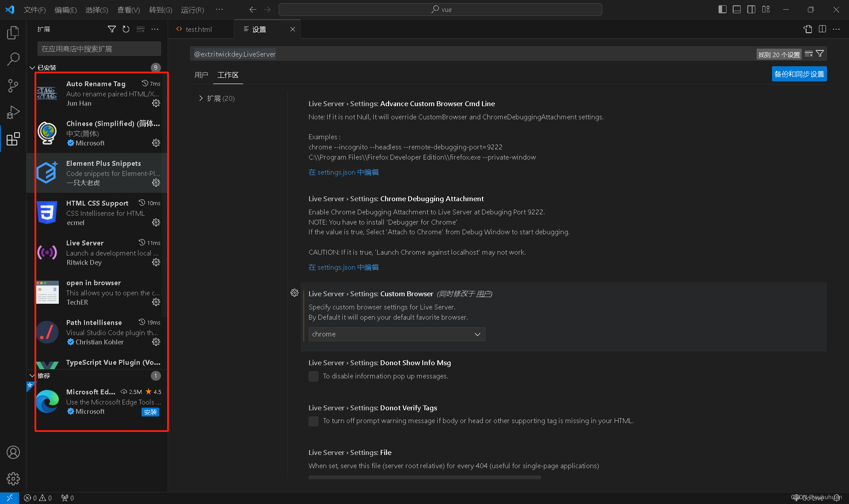This screenshot has width=849, height=504.
Task: Switch to test.html editor tab
Action: coord(201,29)
